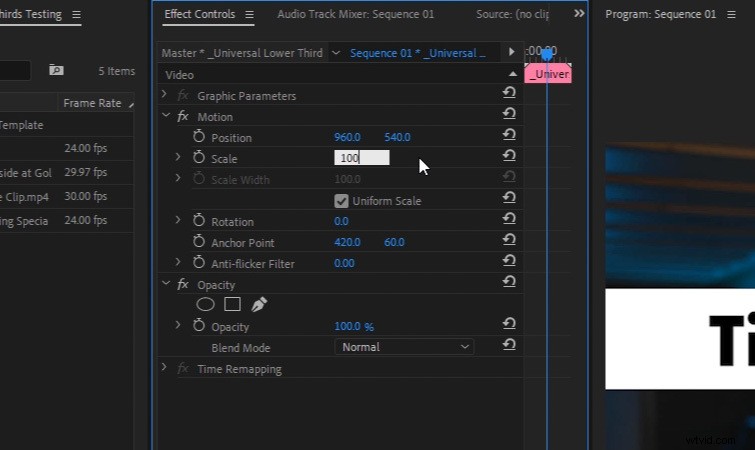
Task: Click the Position X value 960.0
Action: point(347,137)
